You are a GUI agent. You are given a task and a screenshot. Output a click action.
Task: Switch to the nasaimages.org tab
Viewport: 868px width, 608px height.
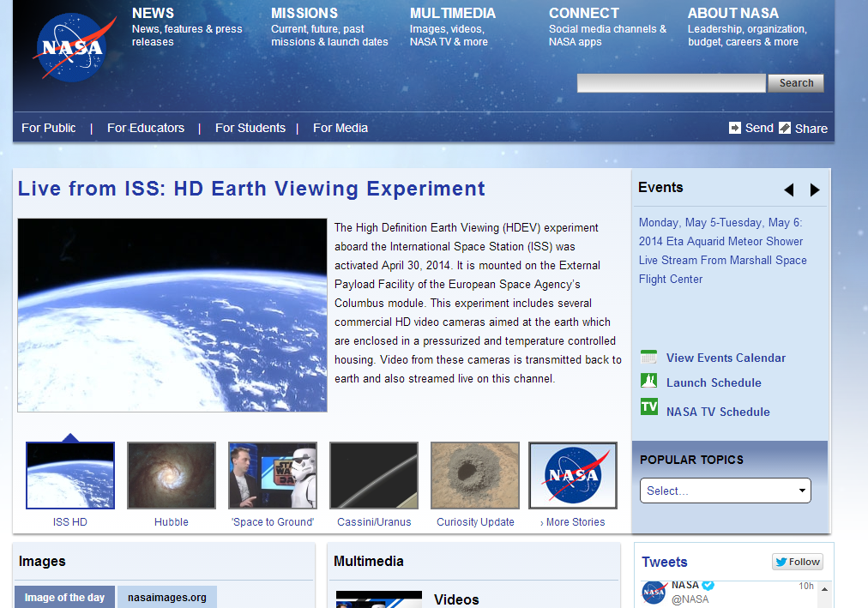pos(167,598)
